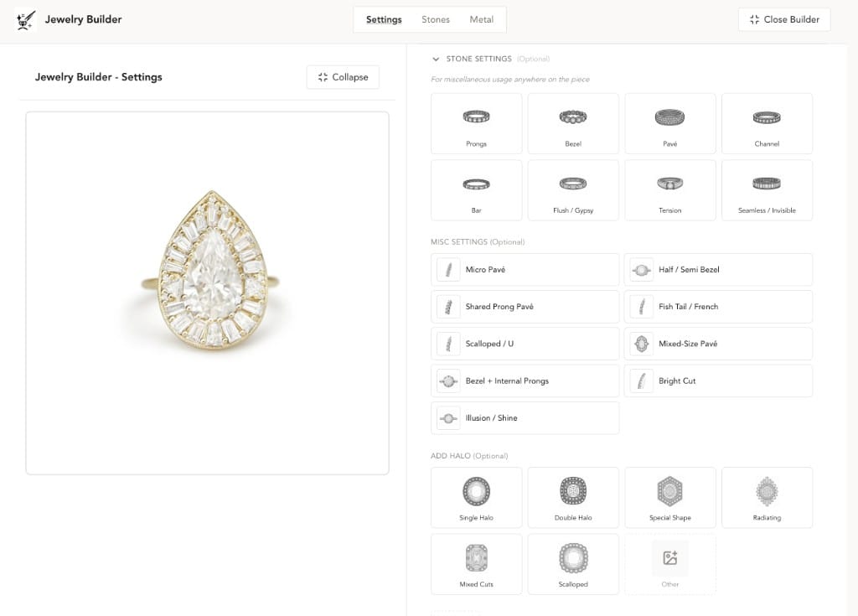Click 'Jewelry Builder - Settings' heading
This screenshot has width=858, height=616.
[x=99, y=77]
